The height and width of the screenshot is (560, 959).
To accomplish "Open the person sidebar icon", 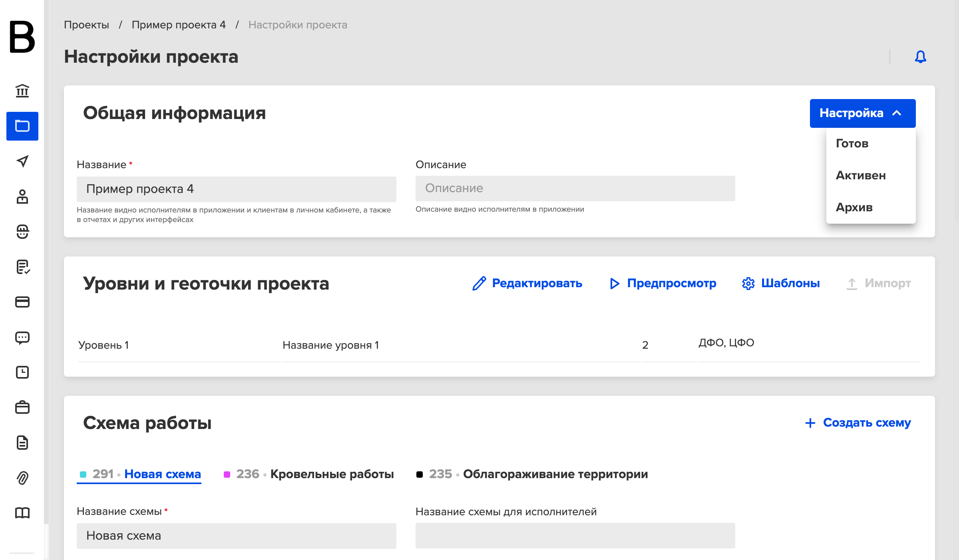I will tap(22, 196).
